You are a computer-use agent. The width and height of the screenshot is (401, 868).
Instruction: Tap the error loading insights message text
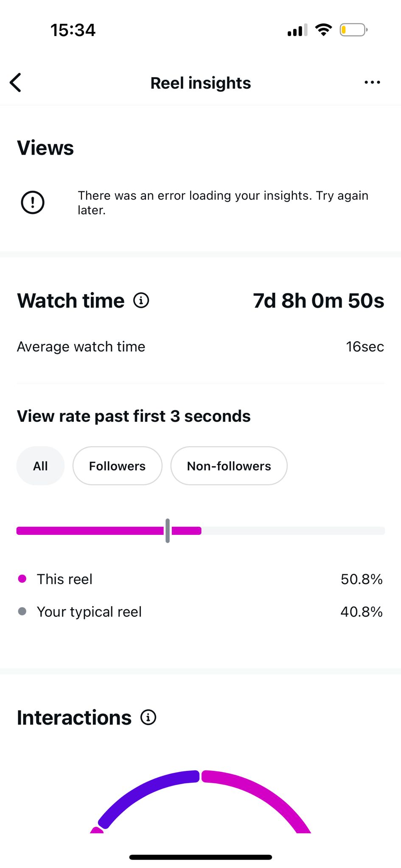pyautogui.click(x=223, y=203)
